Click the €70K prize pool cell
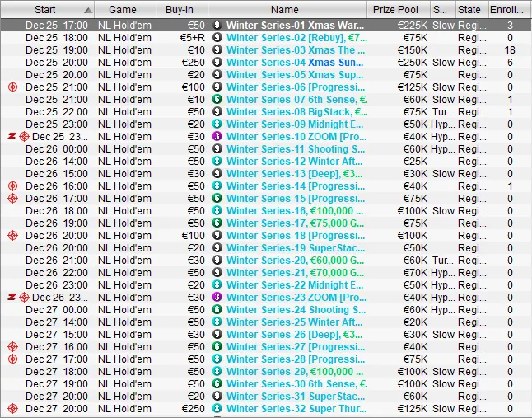The width and height of the screenshot is (532, 418). 415,273
